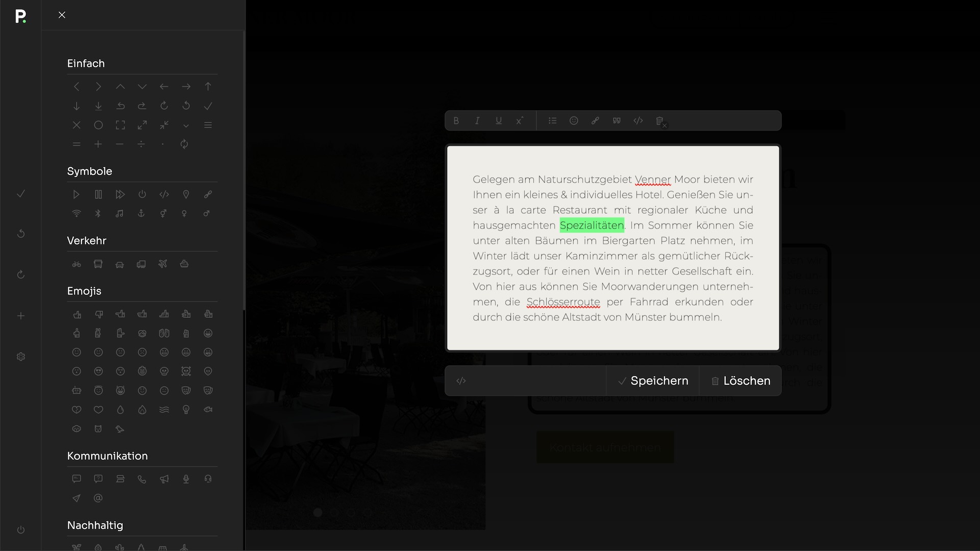Toggle underline formatting in text toolbar
Image resolution: width=980 pixels, height=551 pixels.
click(x=499, y=121)
